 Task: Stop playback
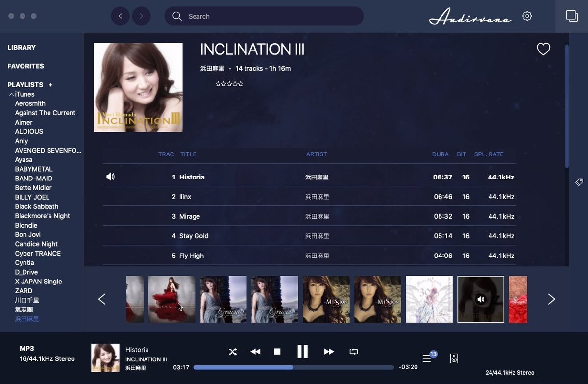277,352
